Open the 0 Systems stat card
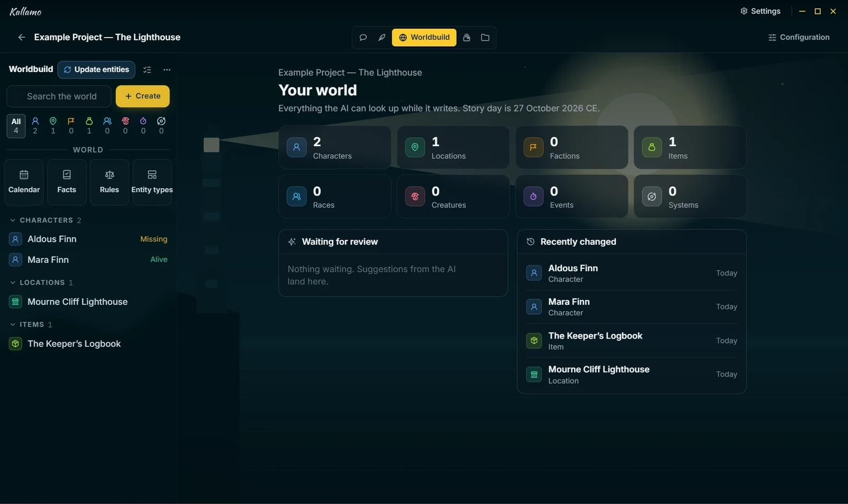 tap(690, 197)
